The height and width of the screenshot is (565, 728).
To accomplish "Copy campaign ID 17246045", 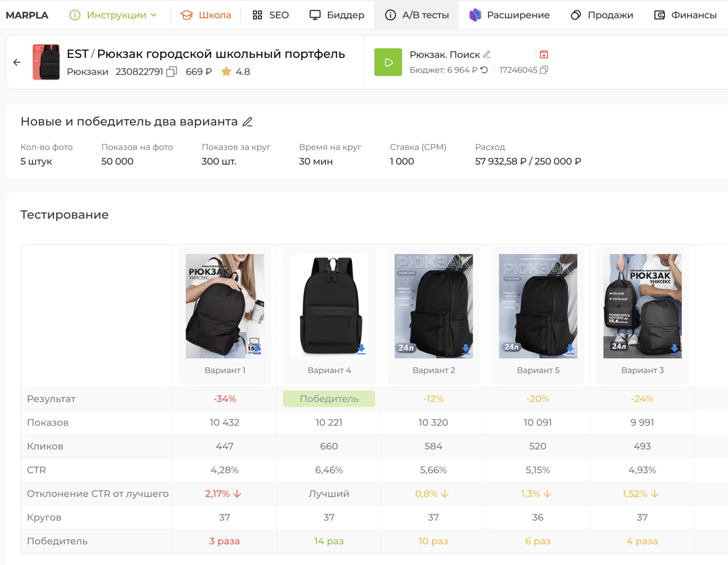I will [544, 70].
